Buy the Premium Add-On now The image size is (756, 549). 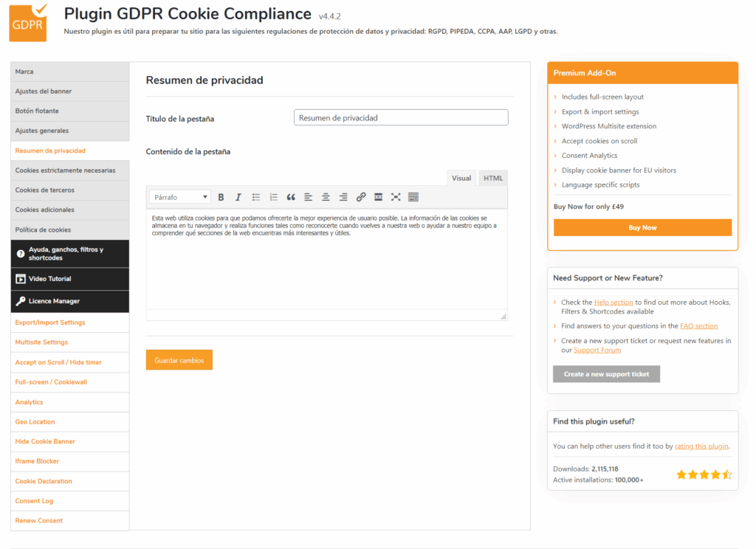(x=642, y=227)
